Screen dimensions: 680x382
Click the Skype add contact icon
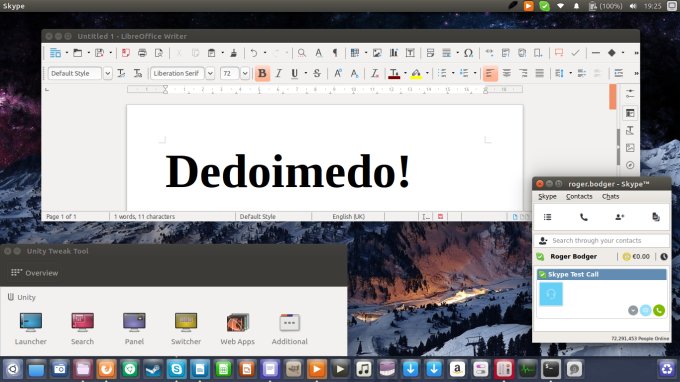point(620,217)
